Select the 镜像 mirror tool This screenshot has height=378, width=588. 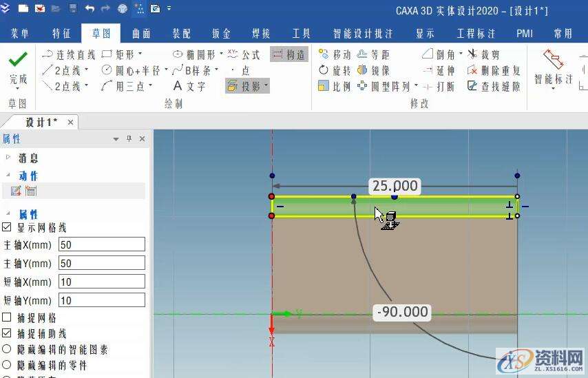pyautogui.click(x=373, y=70)
